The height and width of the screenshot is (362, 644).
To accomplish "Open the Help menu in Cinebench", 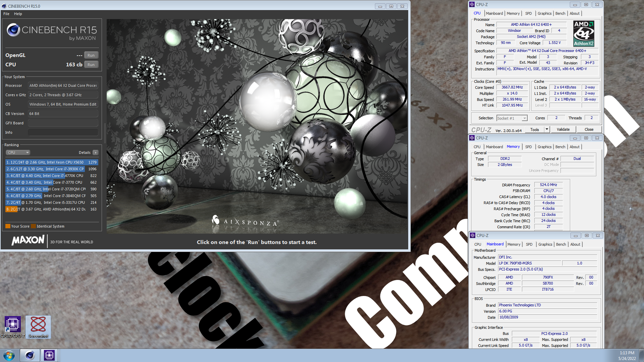I will coord(18,14).
